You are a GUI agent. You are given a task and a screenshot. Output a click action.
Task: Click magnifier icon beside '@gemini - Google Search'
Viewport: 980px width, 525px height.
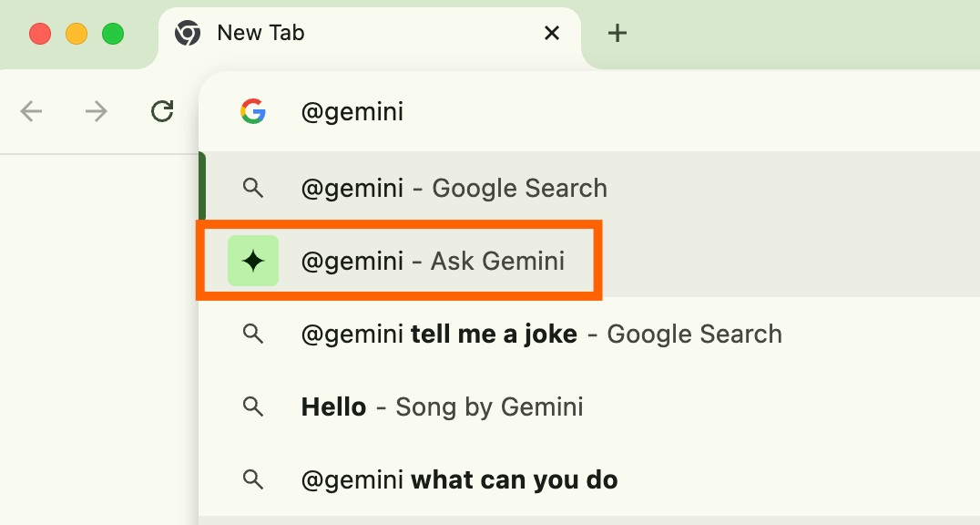pyautogui.click(x=253, y=188)
